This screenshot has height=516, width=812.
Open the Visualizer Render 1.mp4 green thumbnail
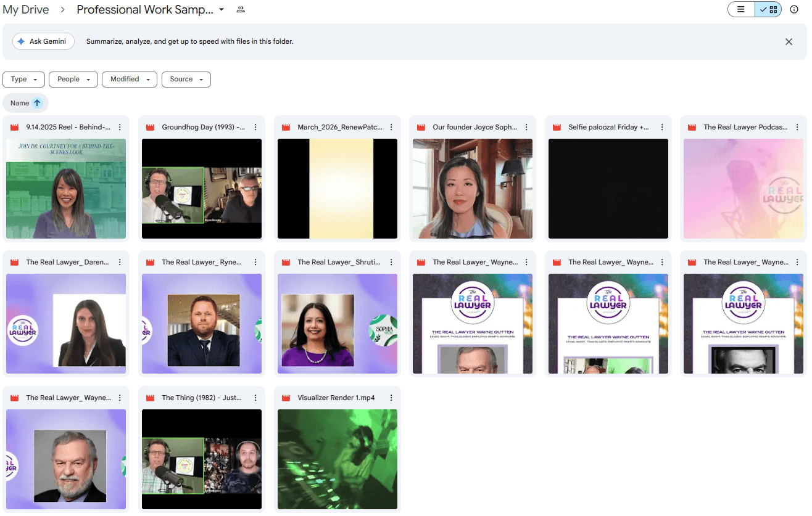(338, 459)
